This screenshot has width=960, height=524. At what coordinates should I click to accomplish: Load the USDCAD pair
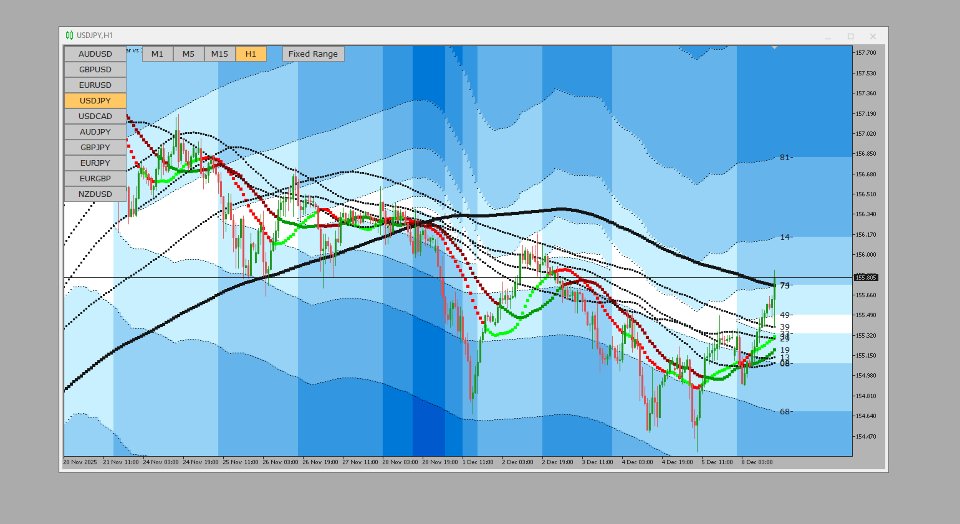tap(96, 116)
